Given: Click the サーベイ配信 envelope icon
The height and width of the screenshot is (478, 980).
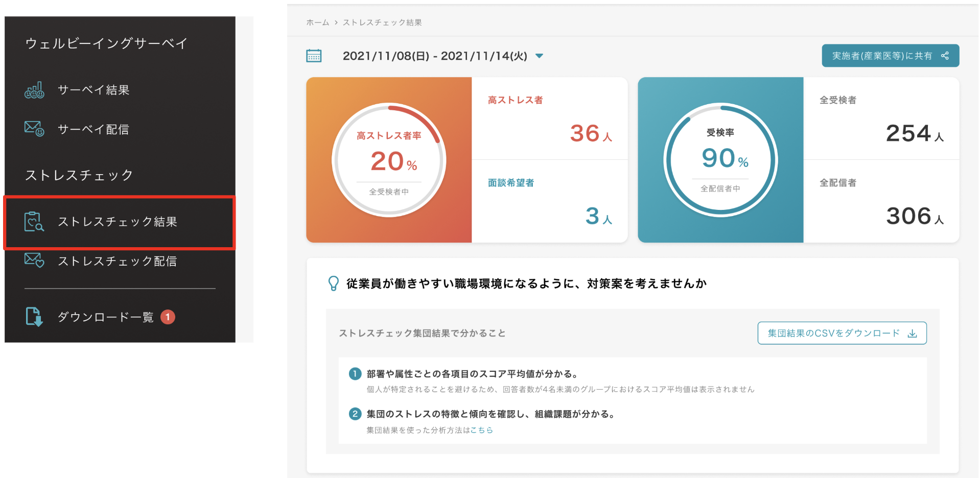Looking at the screenshot, I should 33,129.
